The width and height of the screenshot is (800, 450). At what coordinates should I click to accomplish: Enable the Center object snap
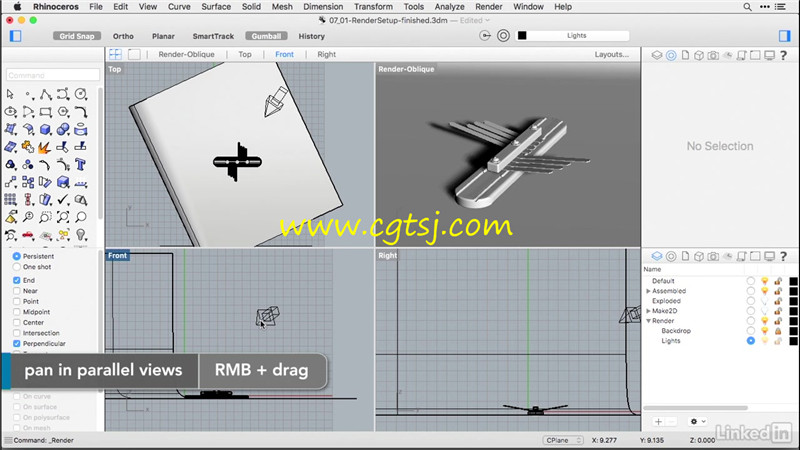pyautogui.click(x=17, y=322)
